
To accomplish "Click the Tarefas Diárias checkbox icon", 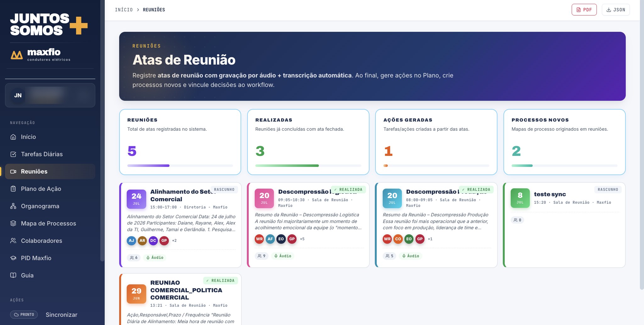I will (x=13, y=154).
